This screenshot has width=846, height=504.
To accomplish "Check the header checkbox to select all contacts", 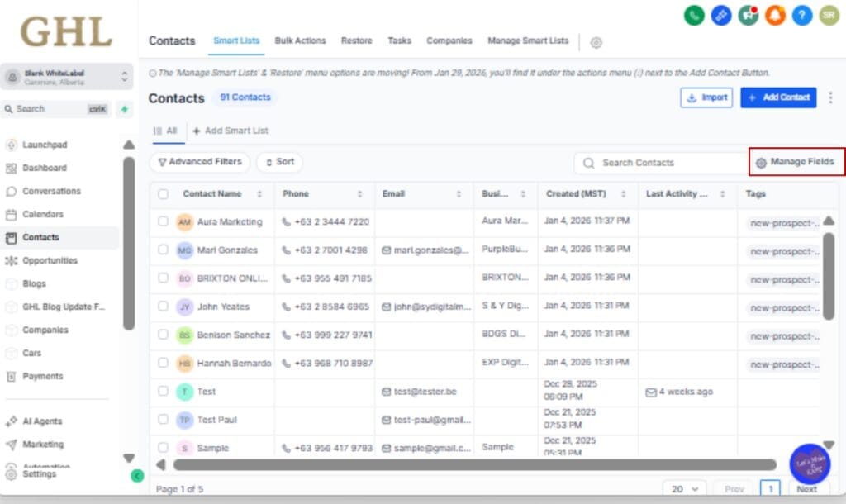I will click(163, 194).
